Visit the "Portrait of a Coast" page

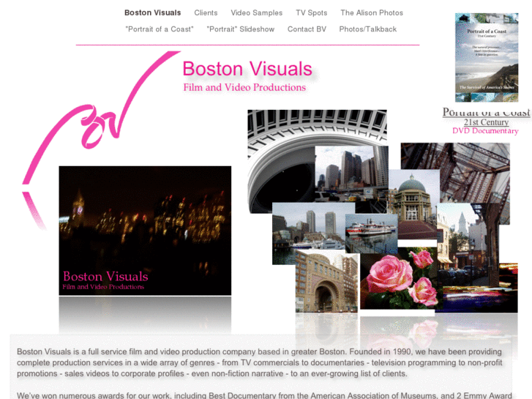tap(160, 29)
